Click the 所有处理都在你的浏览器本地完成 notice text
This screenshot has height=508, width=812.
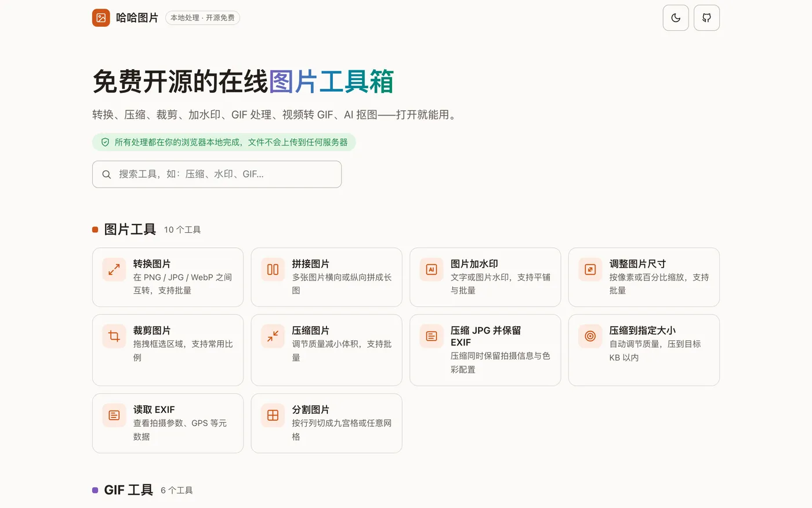tap(231, 142)
